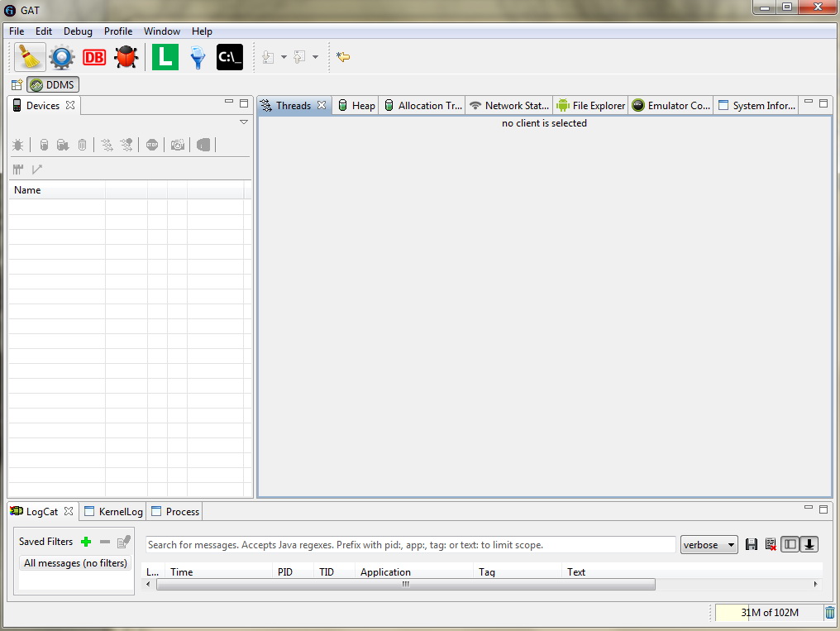Add a new LogCat filter with green plus
The width and height of the screenshot is (840, 631).
[86, 542]
